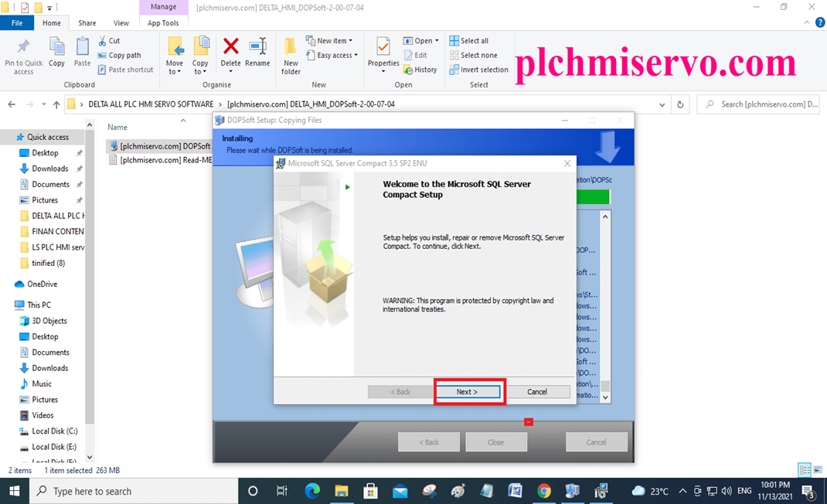Screen dimensions: 827x504
Task: Open Quick access in navigation pane
Action: pyautogui.click(x=43, y=137)
